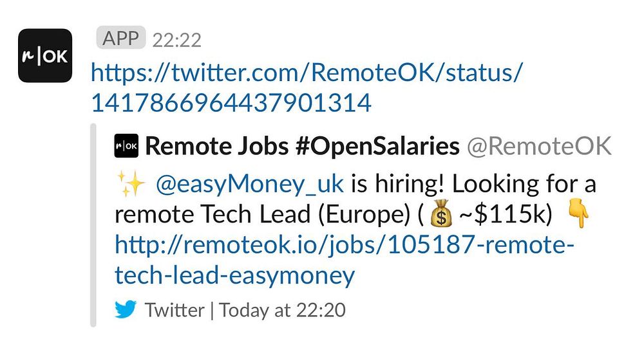This screenshot has height=355, width=644.
Task: Open the remoteok.io/jobs/105187 link
Action: click(344, 245)
